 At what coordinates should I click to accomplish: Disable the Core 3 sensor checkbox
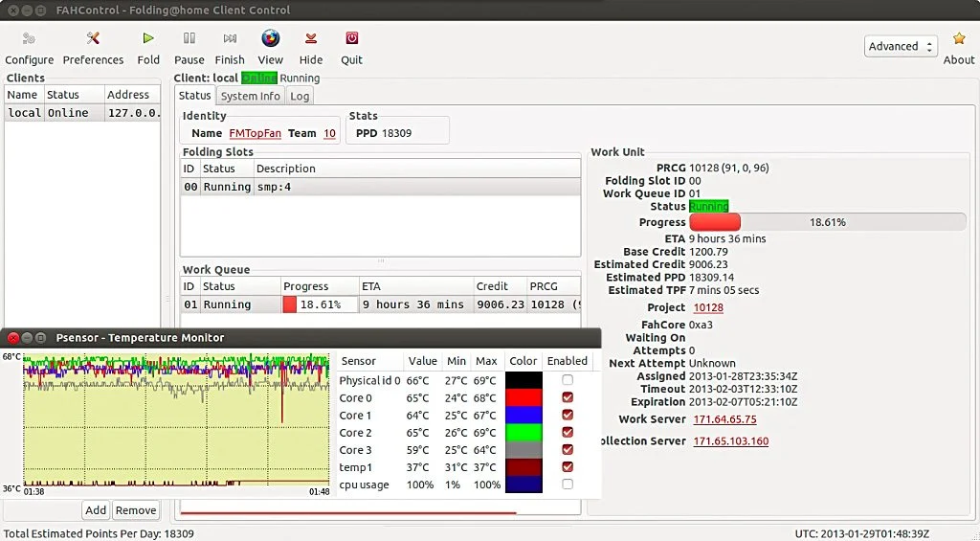pyautogui.click(x=567, y=450)
